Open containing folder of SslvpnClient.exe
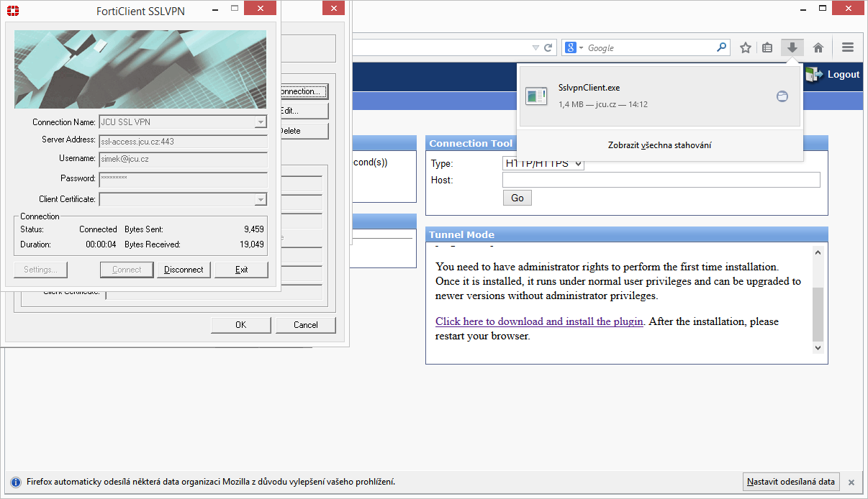The height and width of the screenshot is (499, 868). tap(782, 96)
